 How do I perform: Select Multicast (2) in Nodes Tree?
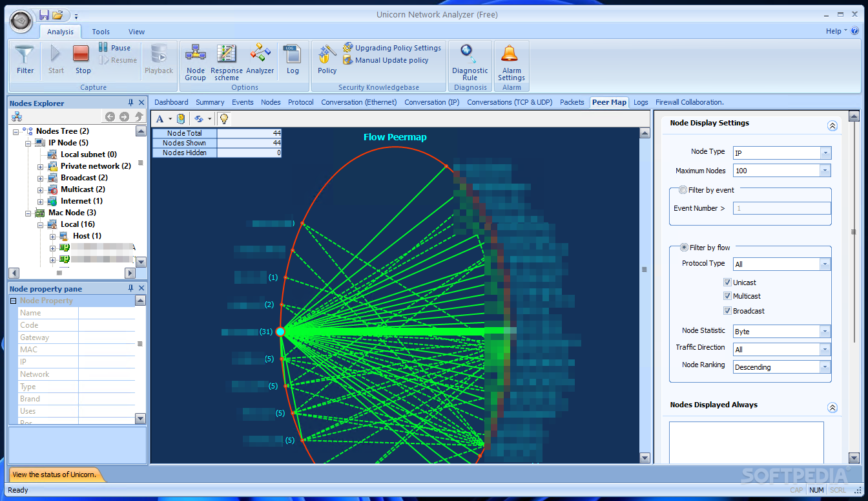pos(83,189)
